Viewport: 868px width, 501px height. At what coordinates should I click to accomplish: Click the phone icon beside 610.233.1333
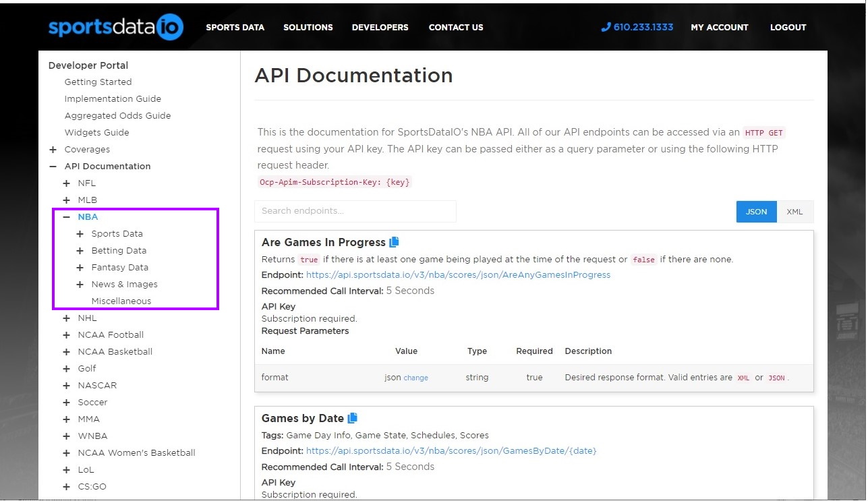(606, 27)
